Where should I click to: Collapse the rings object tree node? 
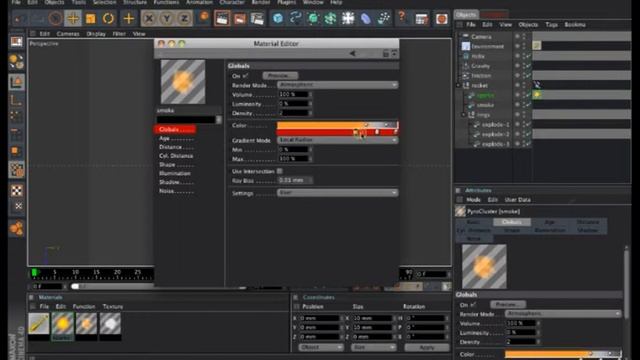click(x=463, y=115)
